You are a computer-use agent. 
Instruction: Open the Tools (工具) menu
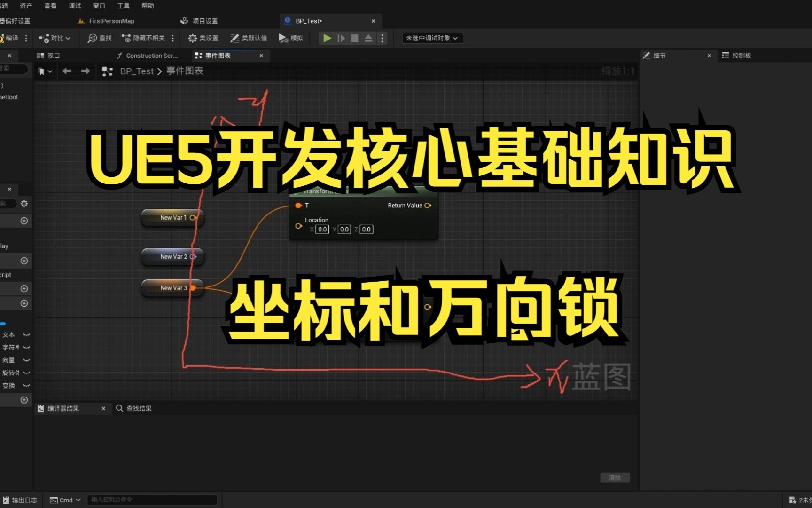[x=123, y=6]
